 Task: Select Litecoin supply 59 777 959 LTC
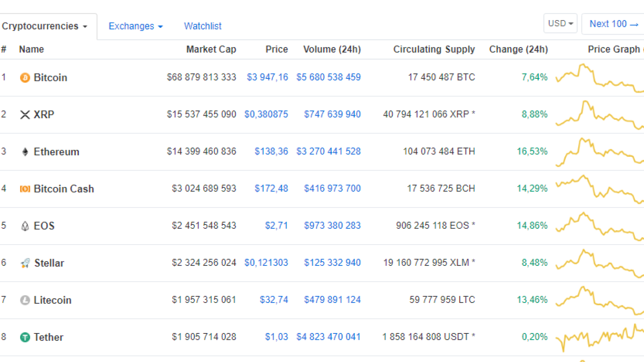point(442,300)
